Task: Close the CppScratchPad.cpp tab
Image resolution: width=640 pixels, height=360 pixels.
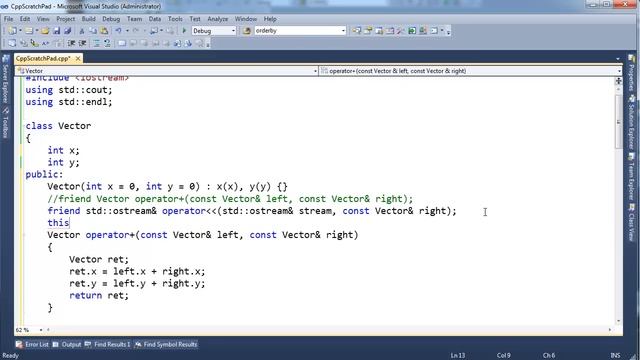Action: pos(78,58)
